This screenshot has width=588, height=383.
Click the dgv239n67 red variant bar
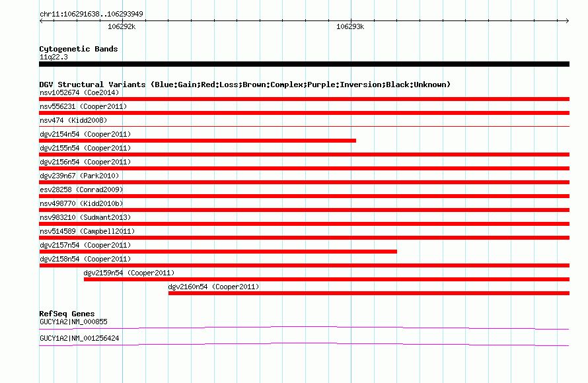pos(304,182)
